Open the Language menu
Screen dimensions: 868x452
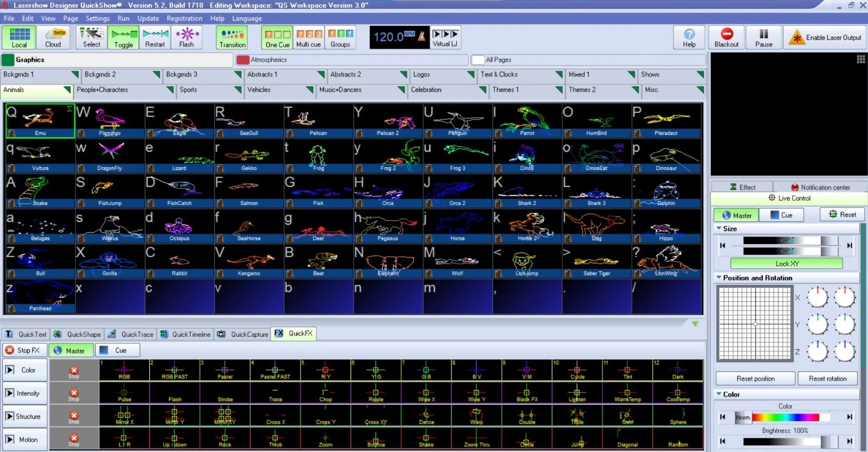(247, 18)
